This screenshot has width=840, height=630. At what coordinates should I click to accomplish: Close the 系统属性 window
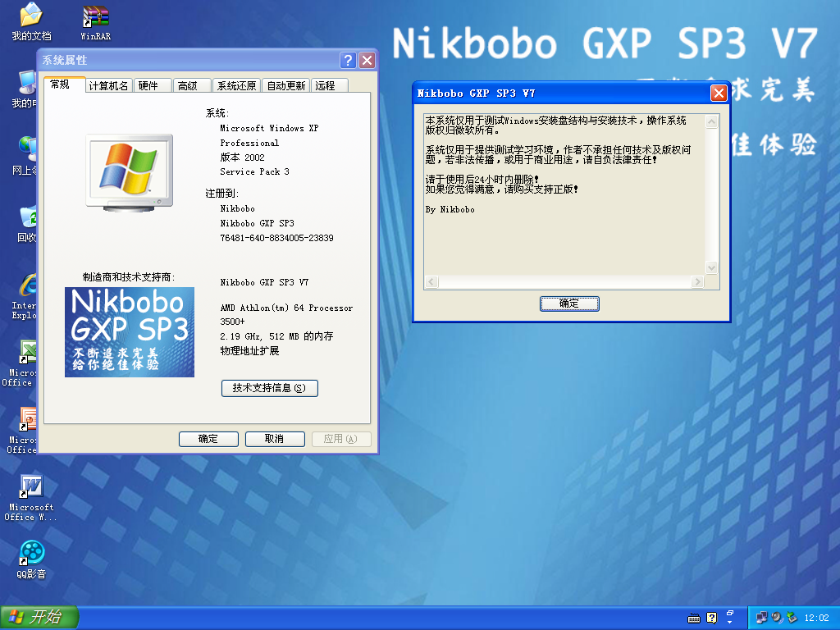[x=367, y=60]
